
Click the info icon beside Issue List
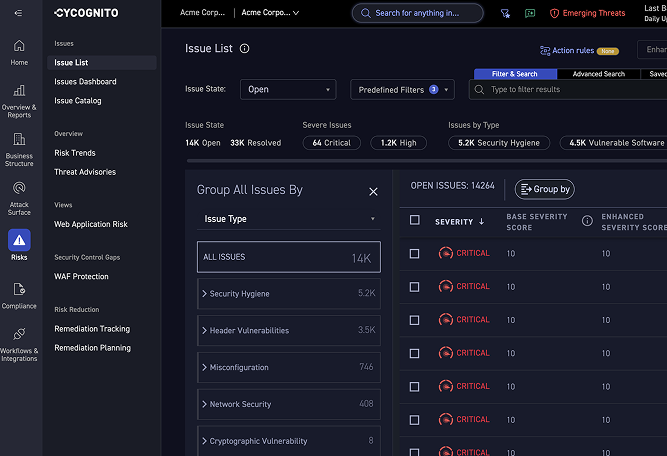[x=245, y=48]
